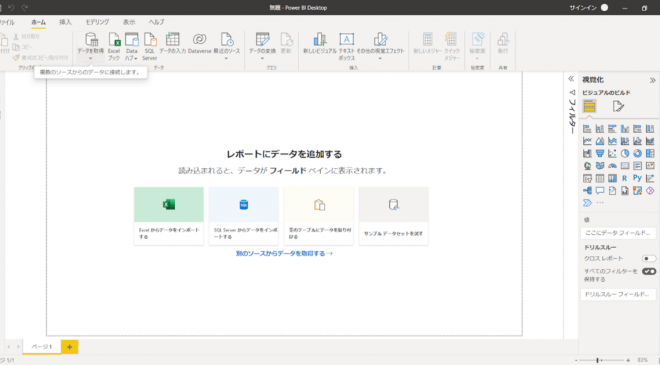Image resolution: width=660 pixels, height=365 pixels.
Task: Open the format visual pane icon
Action: tap(618, 107)
